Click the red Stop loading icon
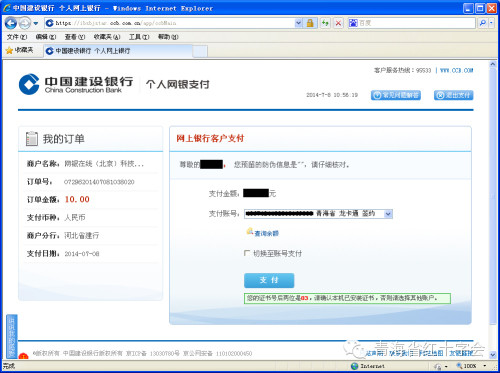 tap(338, 23)
